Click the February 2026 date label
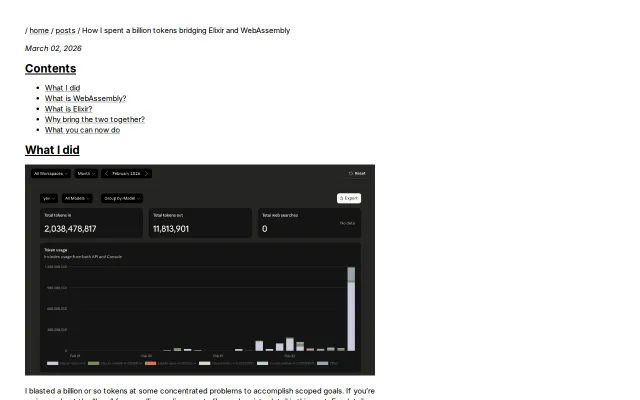The width and height of the screenshot is (640, 400). [x=126, y=173]
